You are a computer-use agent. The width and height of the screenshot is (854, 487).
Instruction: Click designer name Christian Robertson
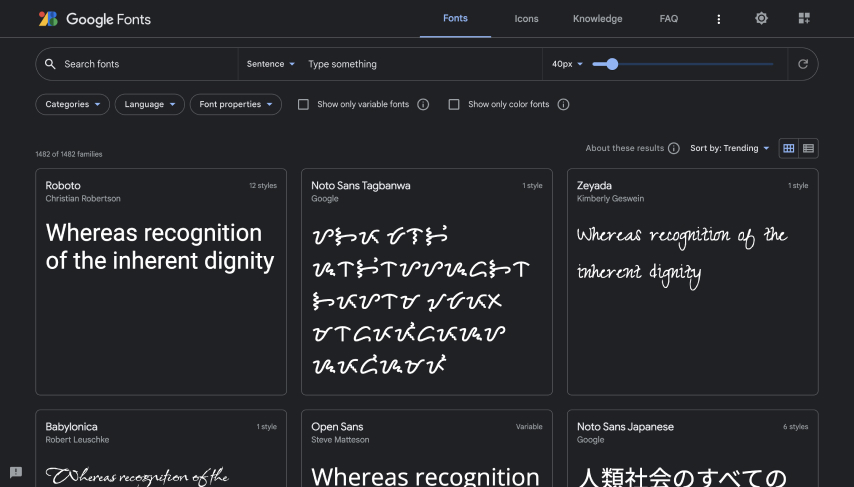[83, 199]
